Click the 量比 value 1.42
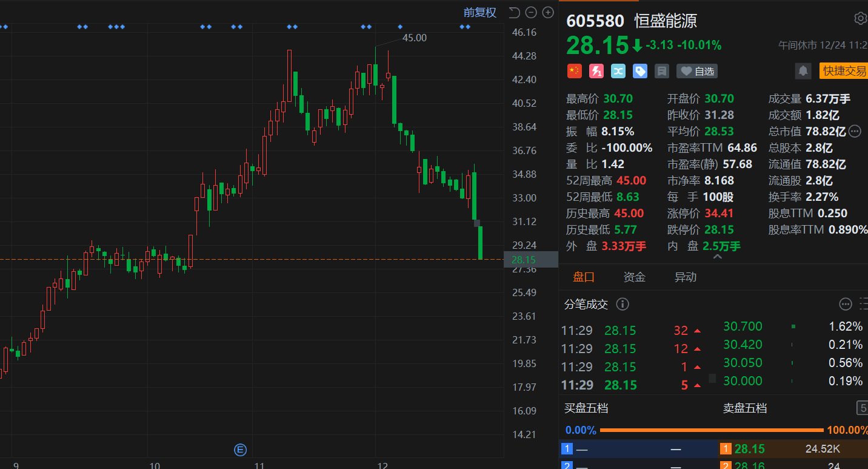 613,164
